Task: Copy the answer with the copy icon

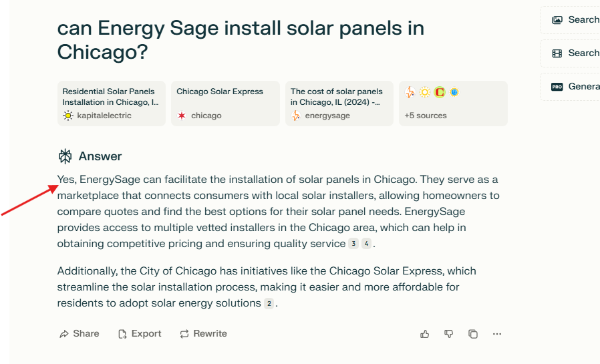Action: point(473,334)
